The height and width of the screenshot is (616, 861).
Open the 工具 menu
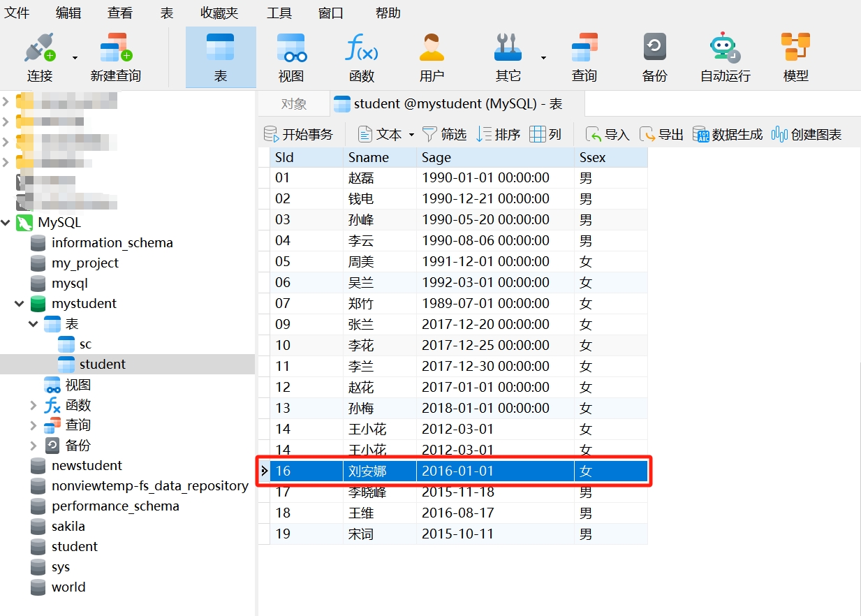click(x=279, y=12)
